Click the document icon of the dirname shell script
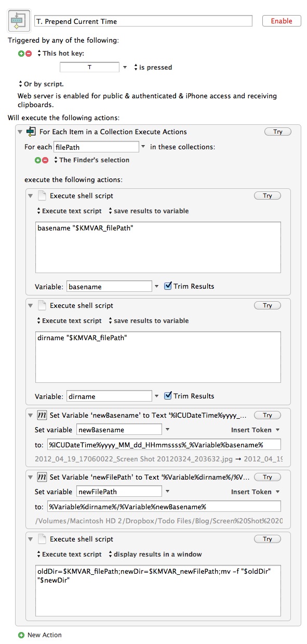Viewport: 307px width, 644px height. point(43,305)
